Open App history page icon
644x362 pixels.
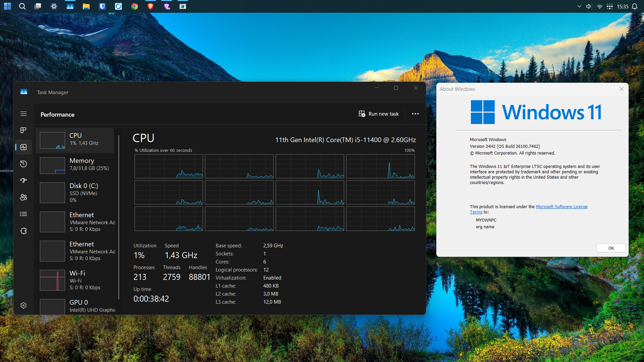coord(23,164)
